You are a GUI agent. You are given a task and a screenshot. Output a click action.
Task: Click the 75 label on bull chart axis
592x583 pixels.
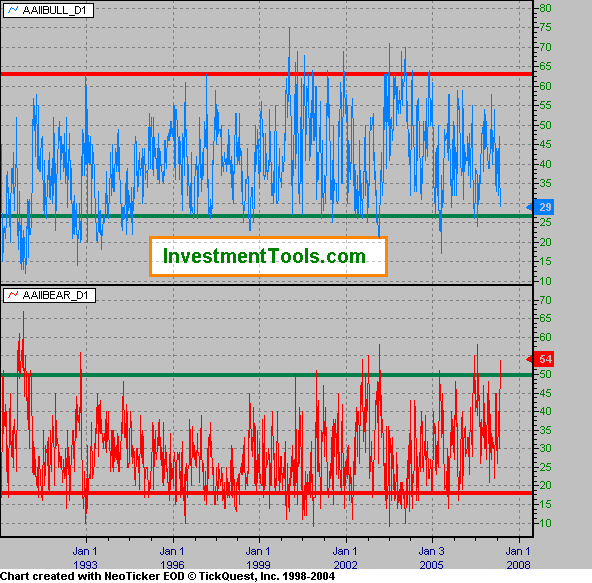point(545,27)
